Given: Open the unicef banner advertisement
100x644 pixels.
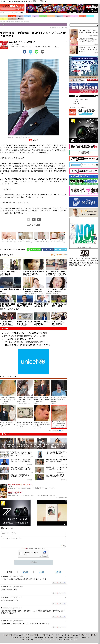Looking at the screenshot, I should pos(33,361).
